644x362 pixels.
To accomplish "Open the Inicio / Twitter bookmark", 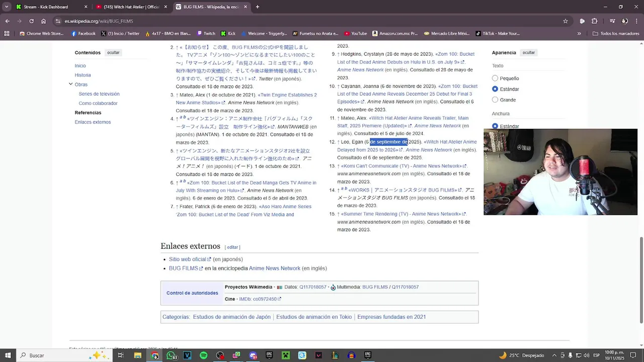I will point(120,34).
